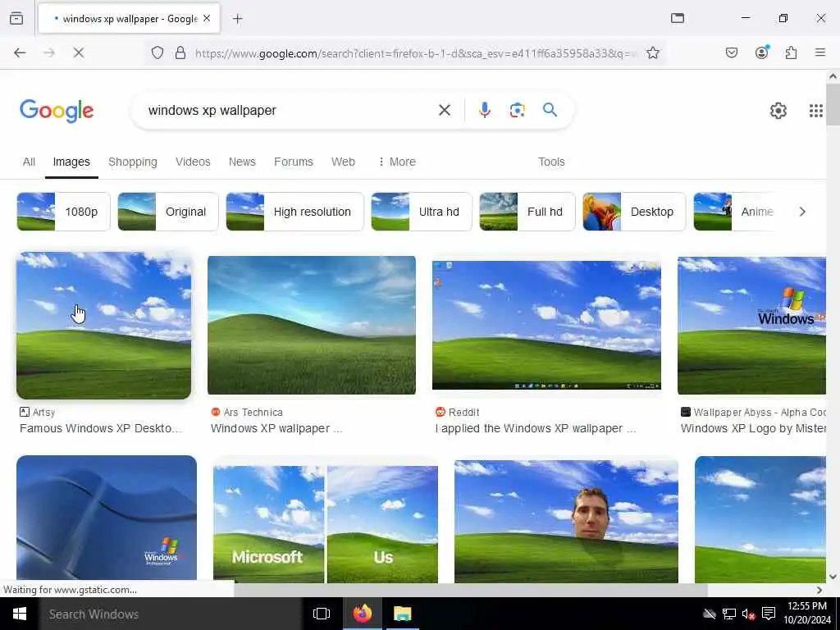Click the Firefox taskbar icon

pyautogui.click(x=362, y=614)
